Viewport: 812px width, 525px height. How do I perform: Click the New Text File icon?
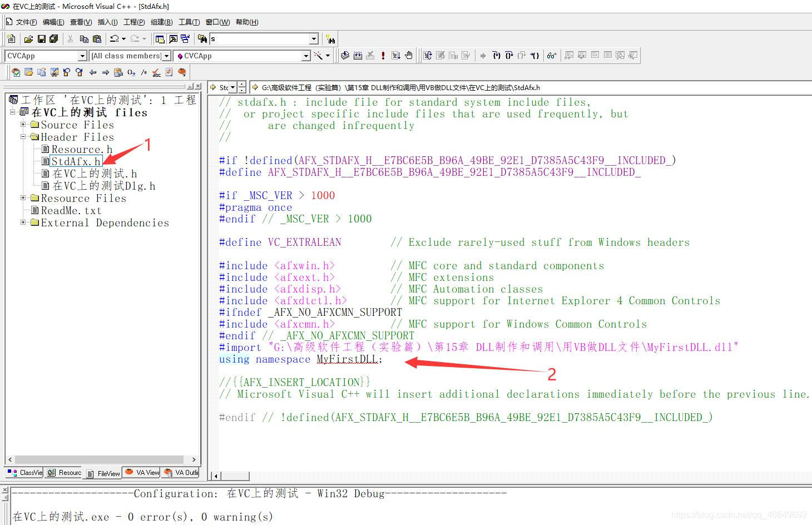tap(11, 39)
